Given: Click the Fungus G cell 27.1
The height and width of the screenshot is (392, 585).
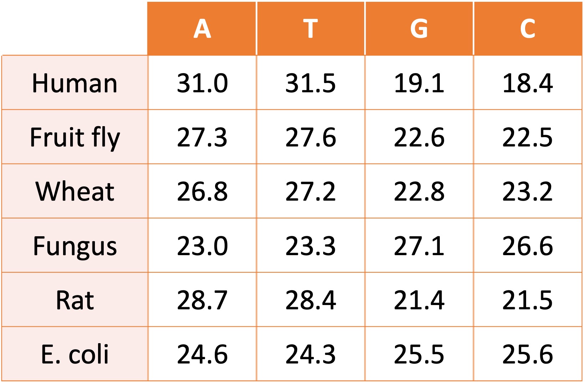Looking at the screenshot, I should pyautogui.click(x=419, y=246).
